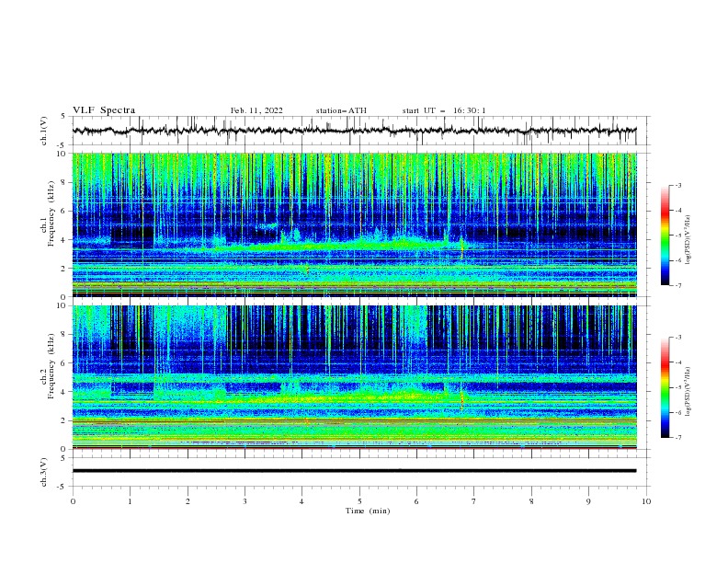The height and width of the screenshot is (563, 728).
Task: Click the log(PSD) label beside ch.1 colorbar
Action: pyautogui.click(x=688, y=240)
